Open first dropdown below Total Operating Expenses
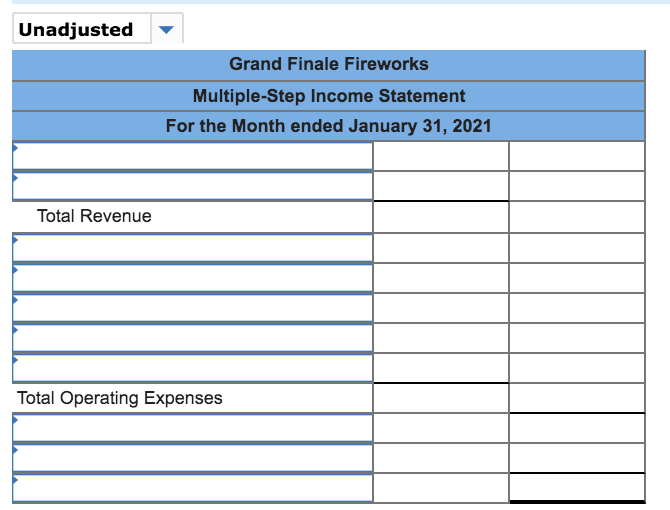This screenshot has height=510, width=670. coord(192,428)
